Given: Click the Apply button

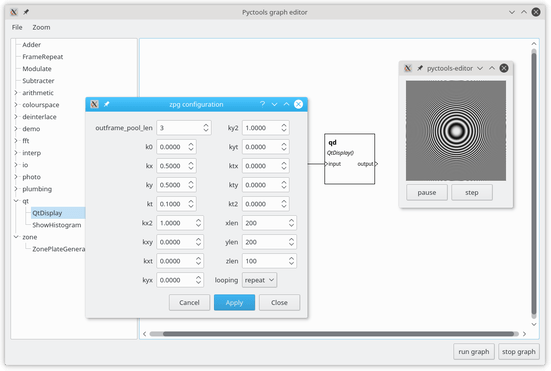Looking at the screenshot, I should coord(234,302).
